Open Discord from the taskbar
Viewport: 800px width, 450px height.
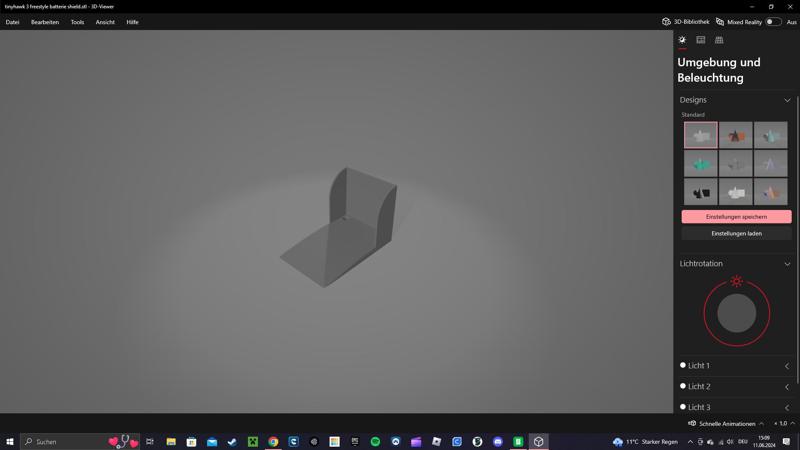[497, 442]
